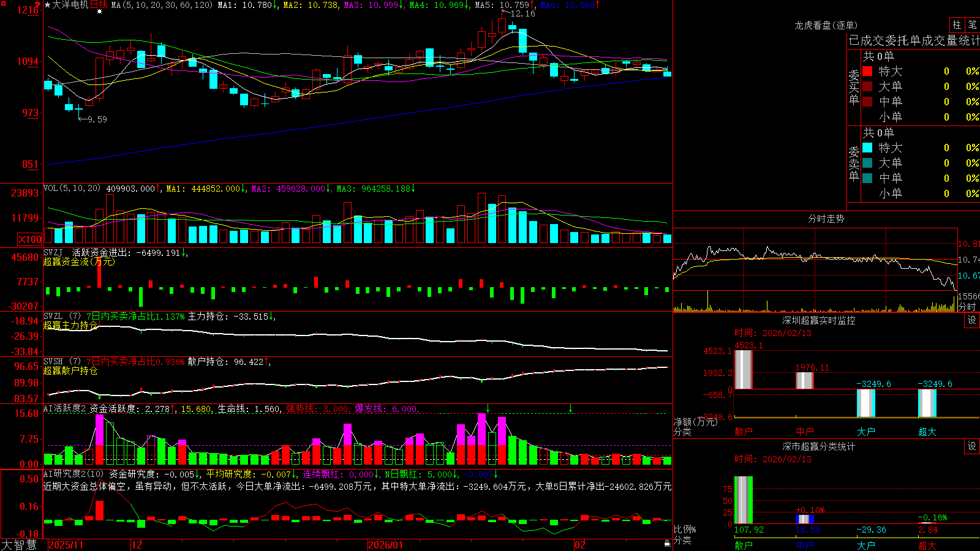The height and width of the screenshot is (551, 980).
Task: Switch to 笔 tick view in 龙虎看盘
Action: [972, 24]
